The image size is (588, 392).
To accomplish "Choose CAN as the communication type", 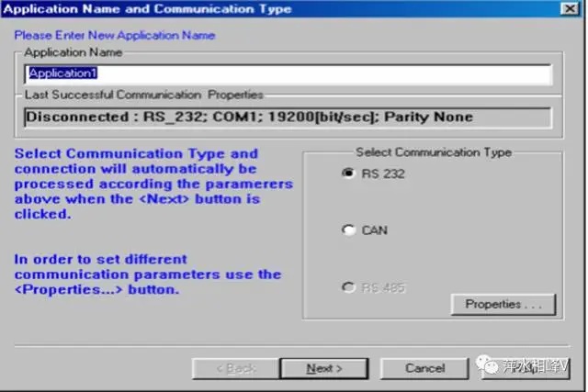I will click(x=348, y=230).
